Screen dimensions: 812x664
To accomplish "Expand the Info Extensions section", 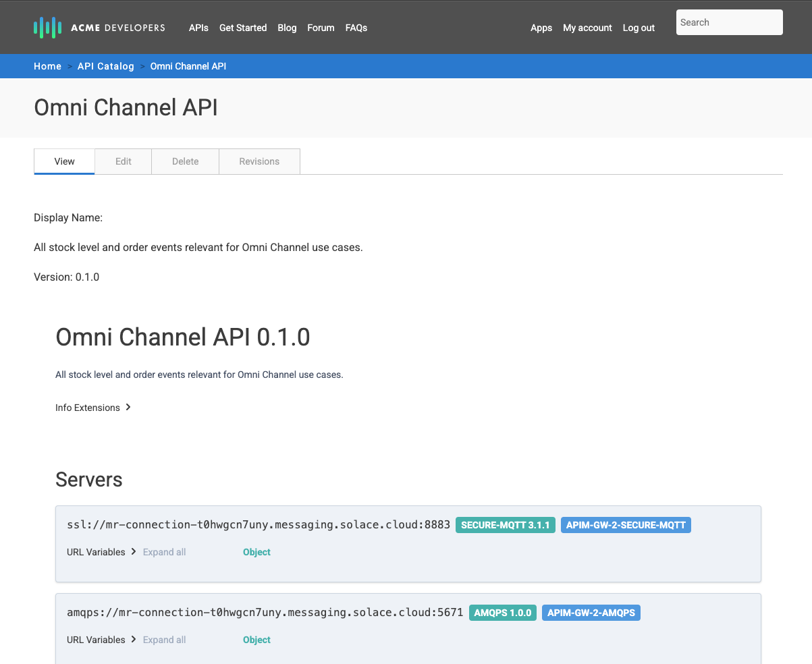I will (93, 408).
